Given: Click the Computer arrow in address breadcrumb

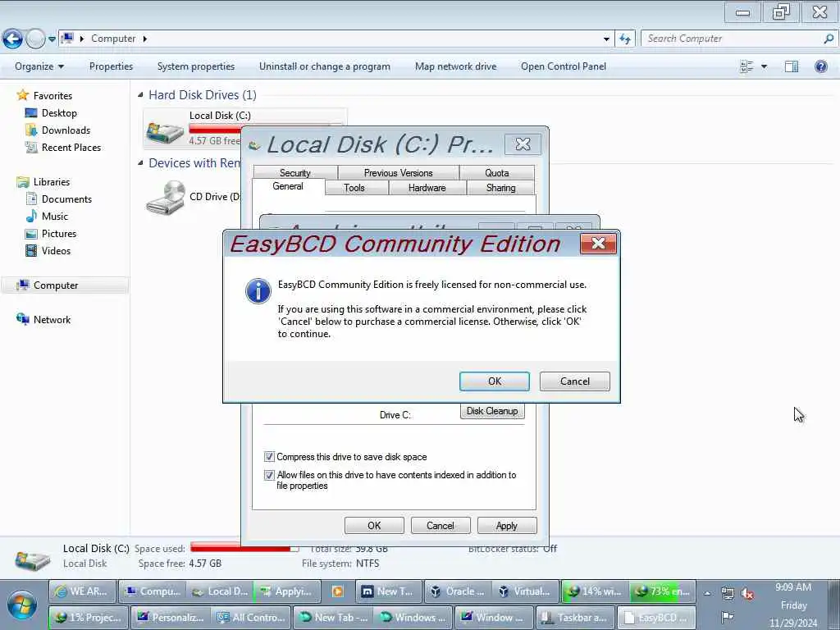Looking at the screenshot, I should pyautogui.click(x=144, y=39).
